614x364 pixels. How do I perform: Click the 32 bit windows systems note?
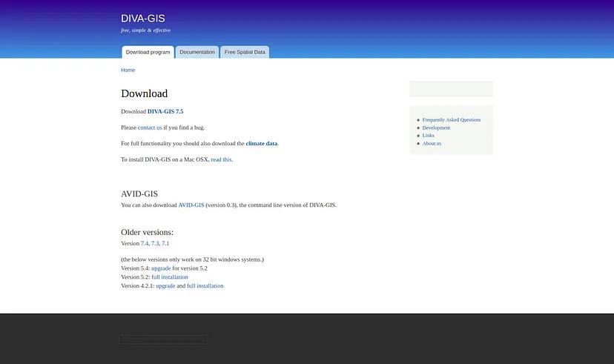[x=192, y=259]
